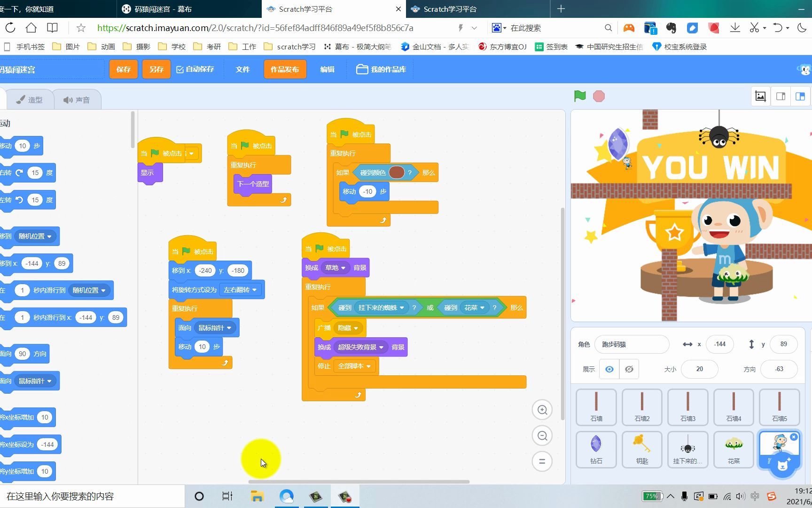Screen dimensions: 812x508
Task: Open the 挂下来的蜘蛛 touching dropdown
Action: point(381,308)
